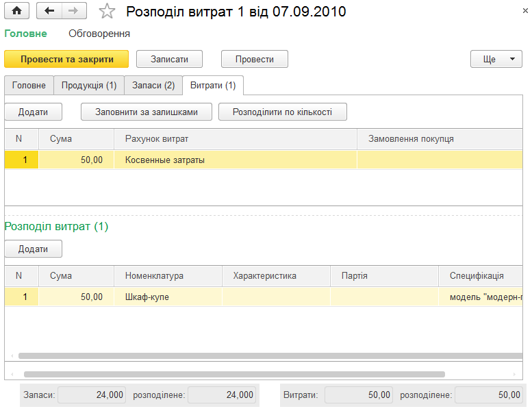Select the Головне navigation link
The image size is (532, 411).
pos(26,34)
